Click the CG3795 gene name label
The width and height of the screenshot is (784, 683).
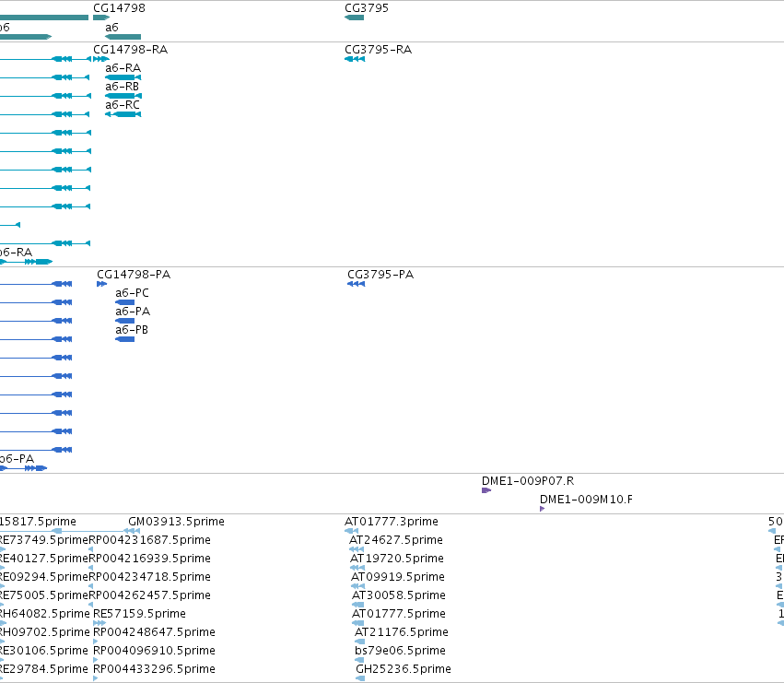pyautogui.click(x=367, y=8)
